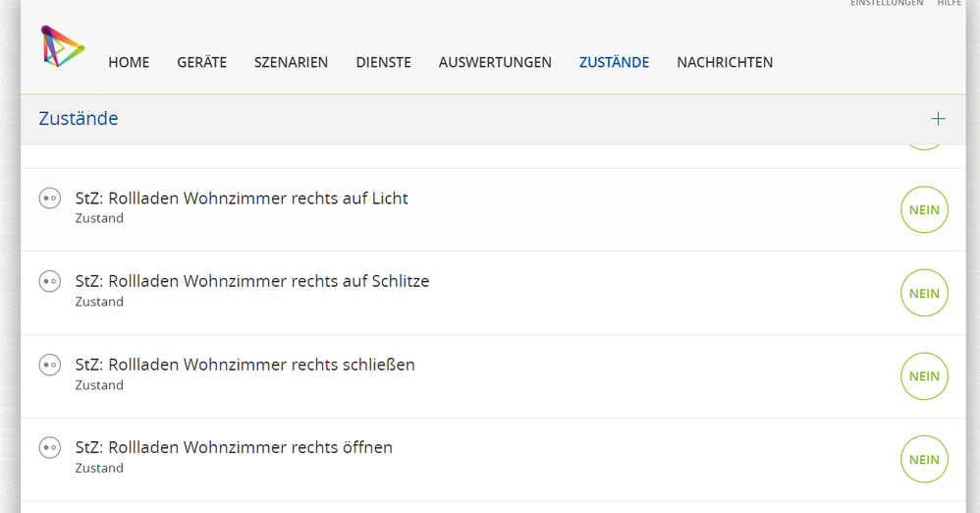Click 'Zustand' subtitle under 'rechts auf Licht'
Viewport: 980px width, 513px height.
[99, 218]
